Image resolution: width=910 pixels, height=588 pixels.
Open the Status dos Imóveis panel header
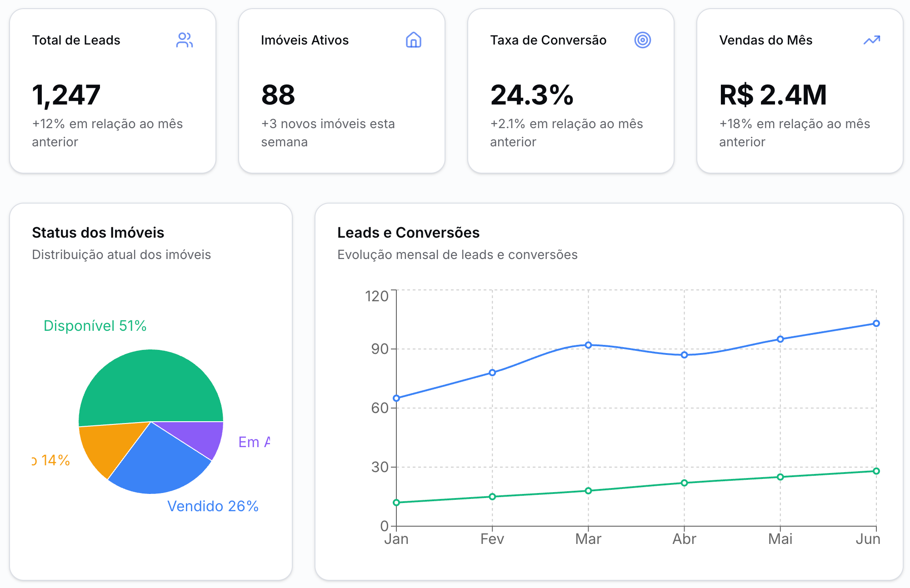click(98, 232)
